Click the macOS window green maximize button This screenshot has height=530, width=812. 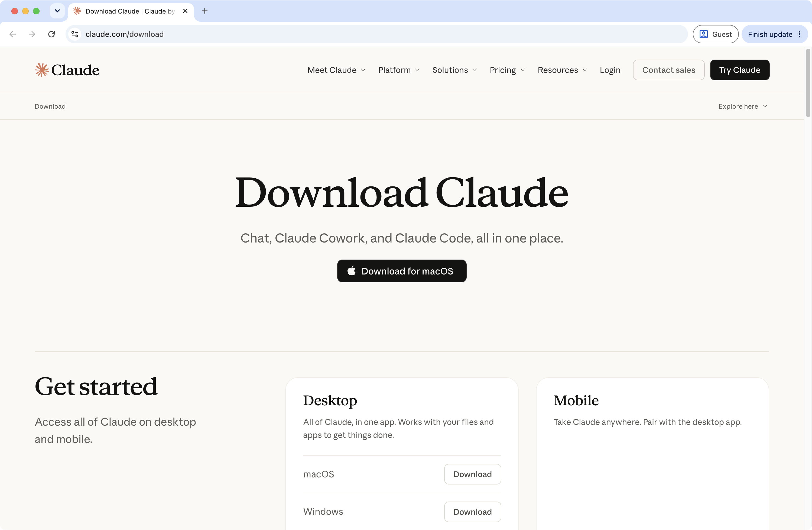click(x=36, y=11)
